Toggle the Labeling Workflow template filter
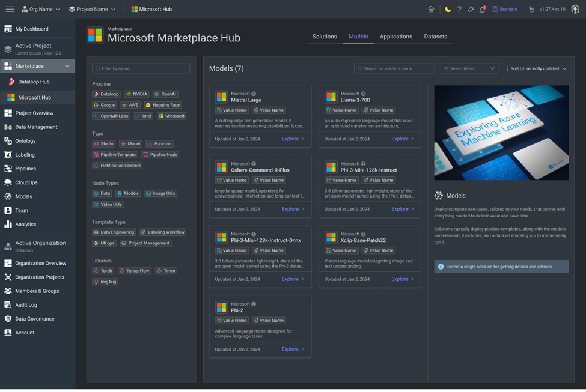The image size is (586, 392). [x=163, y=232]
